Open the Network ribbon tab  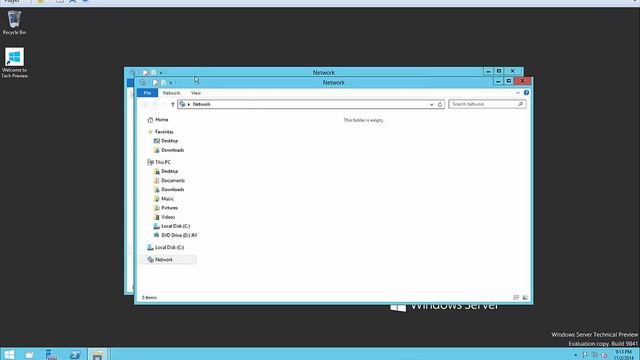pos(171,93)
